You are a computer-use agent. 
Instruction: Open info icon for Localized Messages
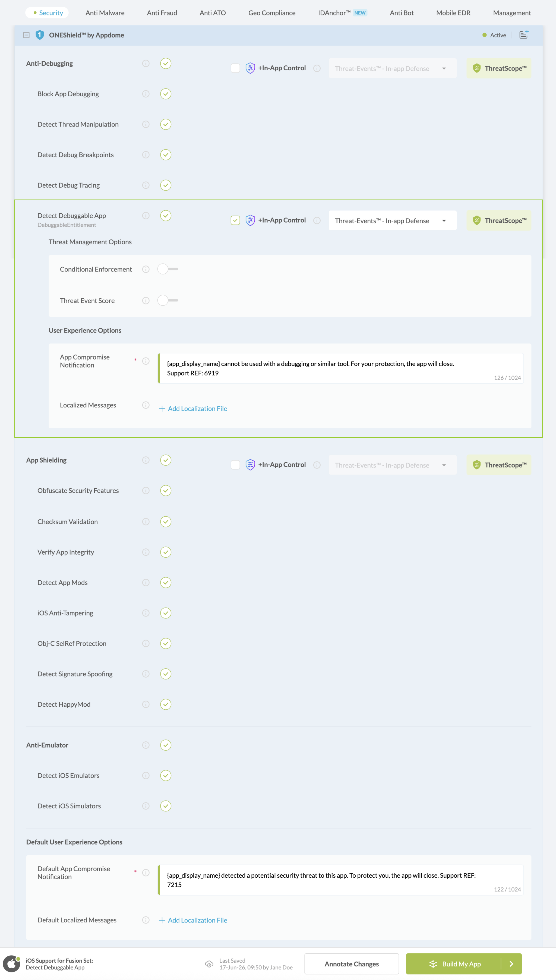pos(146,405)
